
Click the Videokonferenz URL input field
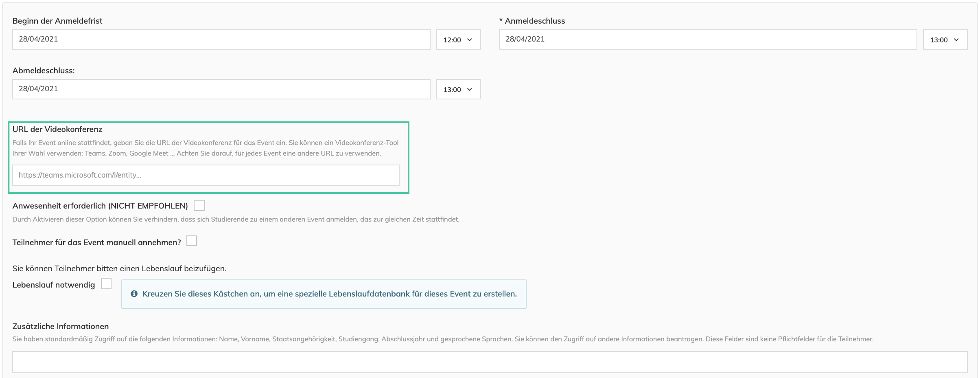[x=206, y=175]
